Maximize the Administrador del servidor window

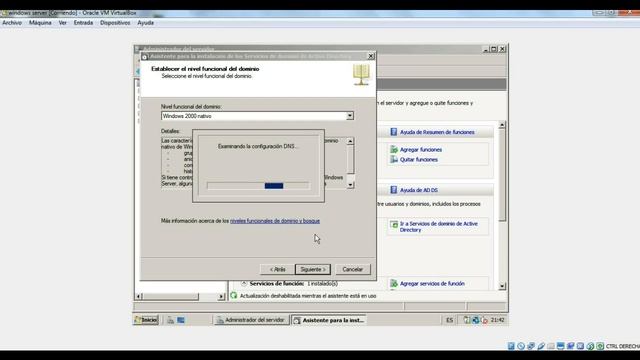click(x=494, y=49)
